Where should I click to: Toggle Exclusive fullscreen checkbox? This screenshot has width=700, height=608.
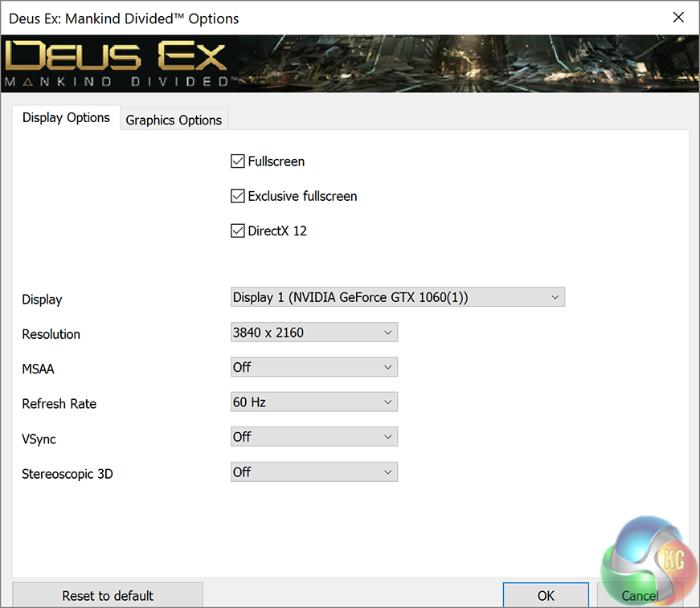click(238, 196)
